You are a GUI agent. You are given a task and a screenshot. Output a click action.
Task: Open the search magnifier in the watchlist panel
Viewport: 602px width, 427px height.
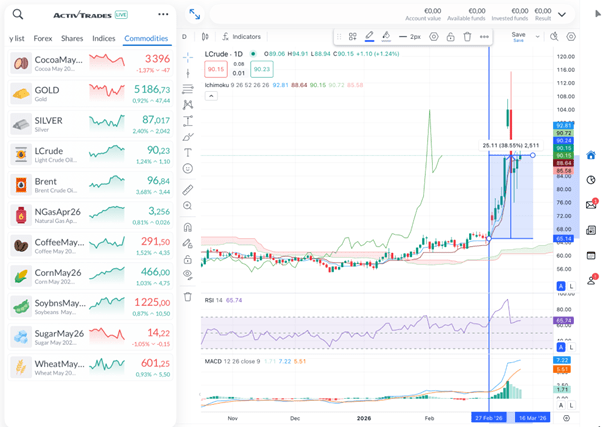18,15
